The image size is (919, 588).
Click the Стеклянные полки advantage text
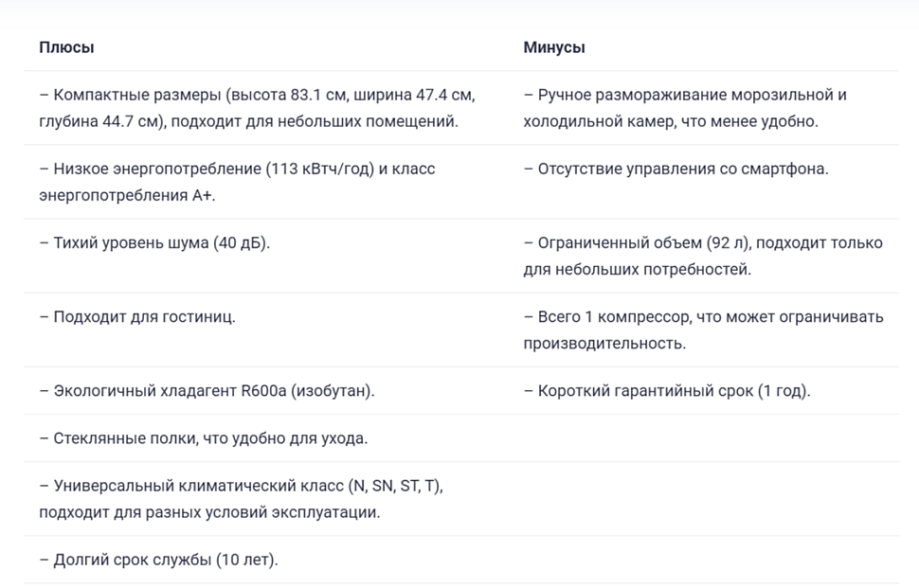[203, 438]
